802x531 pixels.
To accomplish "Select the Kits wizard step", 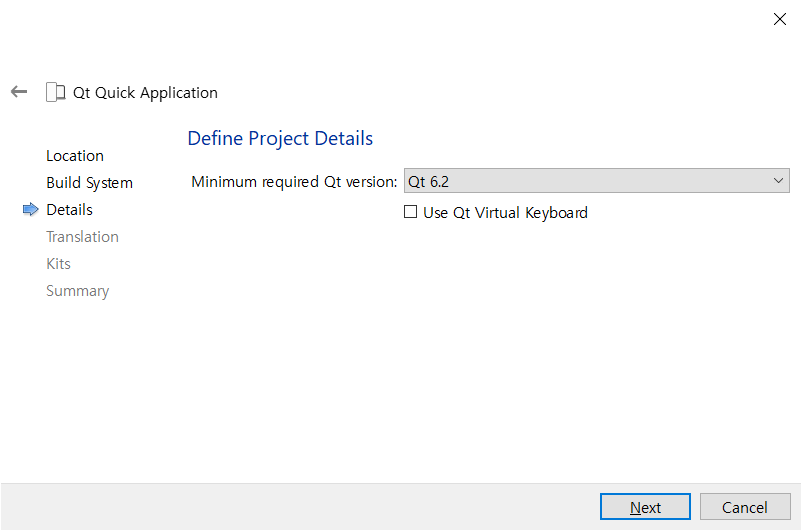I will pyautogui.click(x=58, y=264).
